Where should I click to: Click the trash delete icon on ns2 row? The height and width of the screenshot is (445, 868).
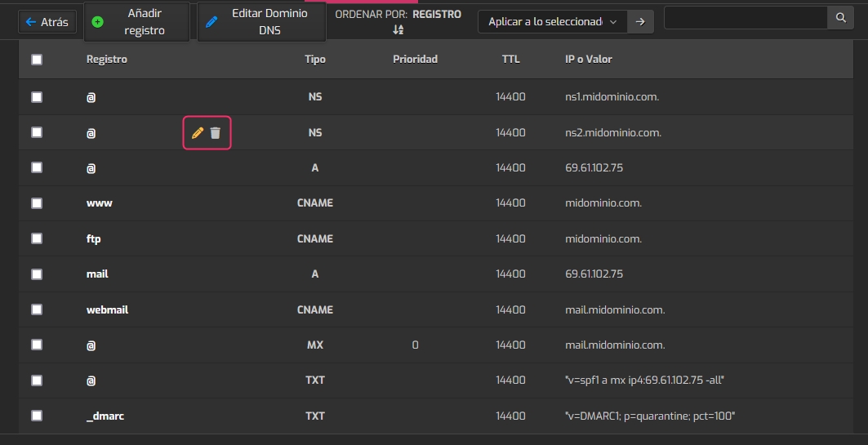point(216,132)
